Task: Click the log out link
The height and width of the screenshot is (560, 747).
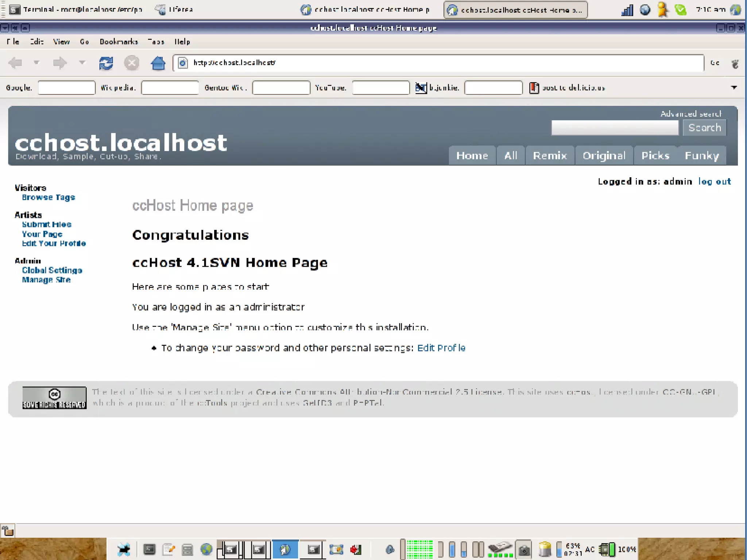Action: (x=714, y=181)
